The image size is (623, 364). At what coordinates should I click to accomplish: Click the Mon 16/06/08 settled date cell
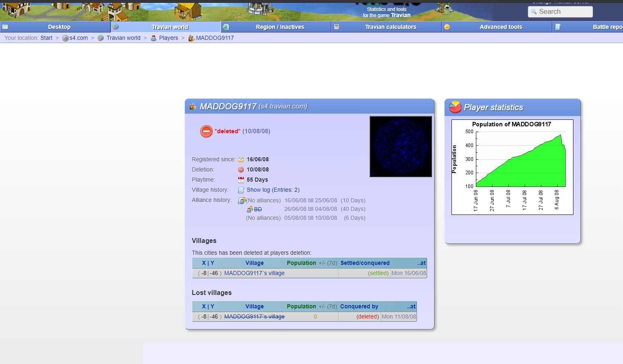click(x=409, y=273)
